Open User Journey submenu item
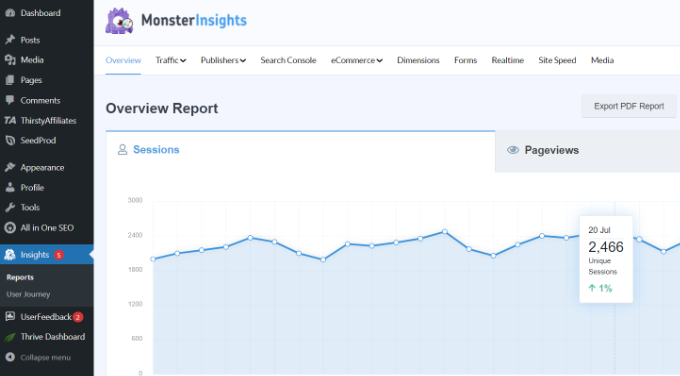The width and height of the screenshot is (680, 376). [x=28, y=294]
